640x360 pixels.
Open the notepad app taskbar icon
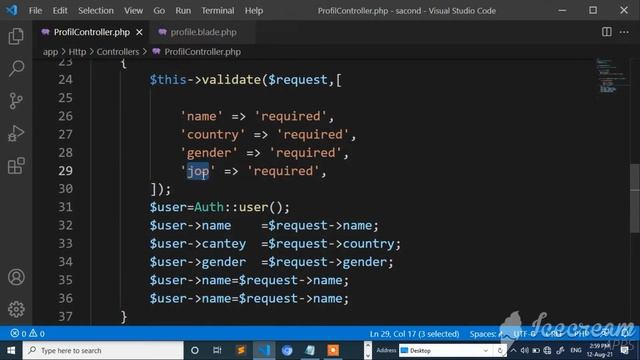point(310,350)
